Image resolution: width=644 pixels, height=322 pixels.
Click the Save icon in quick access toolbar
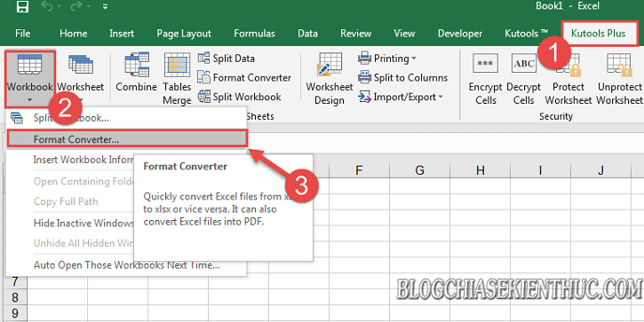[x=22, y=5]
